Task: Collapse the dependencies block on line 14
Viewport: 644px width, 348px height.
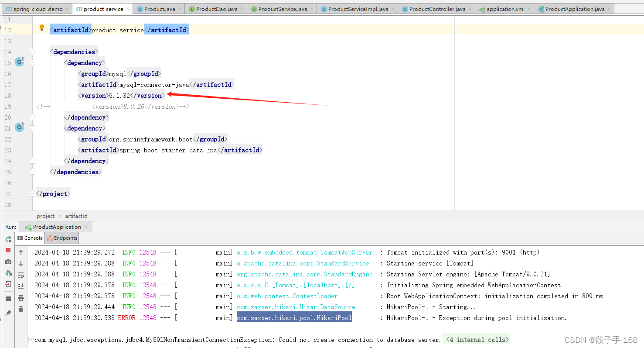Action: (32, 52)
